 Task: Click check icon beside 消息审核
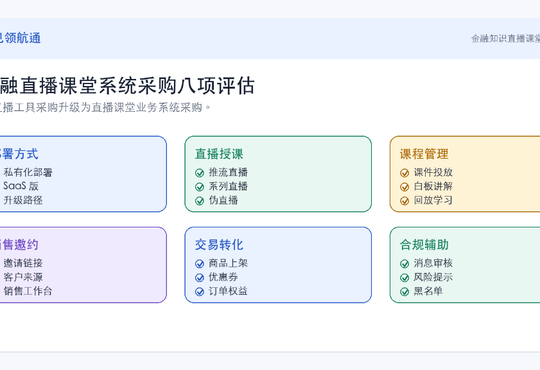click(405, 264)
